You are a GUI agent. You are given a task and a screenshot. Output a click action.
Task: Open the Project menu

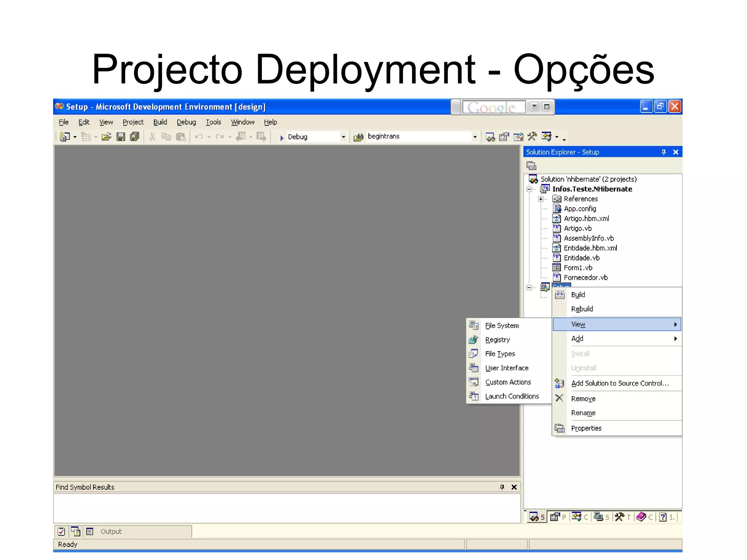click(x=133, y=122)
